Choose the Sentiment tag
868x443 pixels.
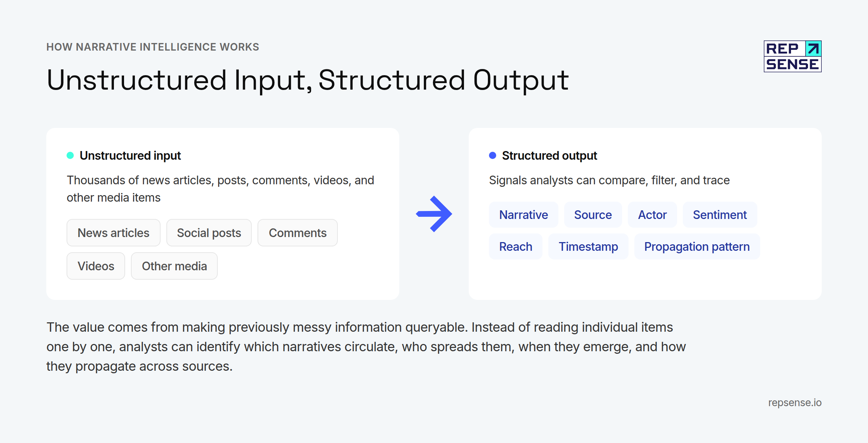coord(720,215)
